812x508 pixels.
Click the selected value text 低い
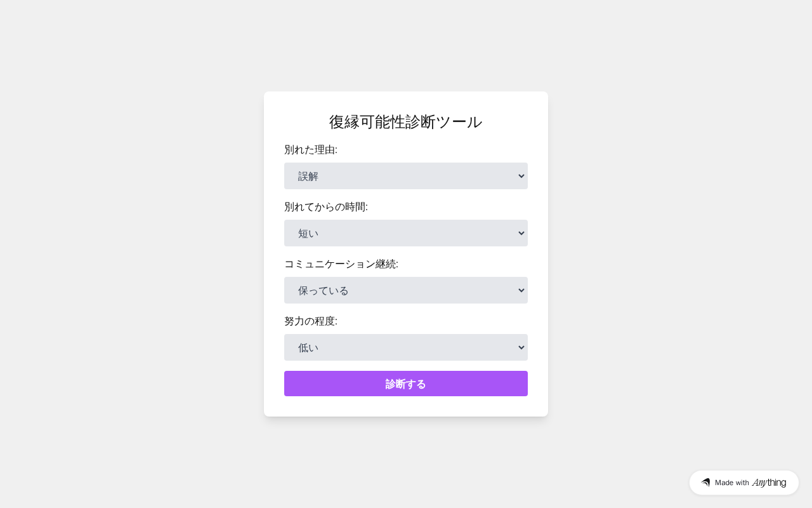[x=308, y=348]
